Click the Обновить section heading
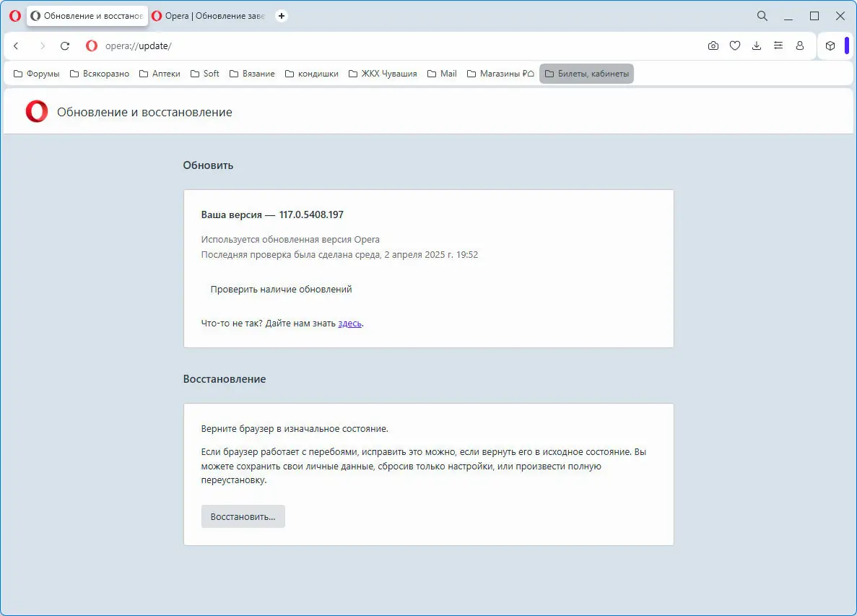The width and height of the screenshot is (857, 616). (208, 165)
